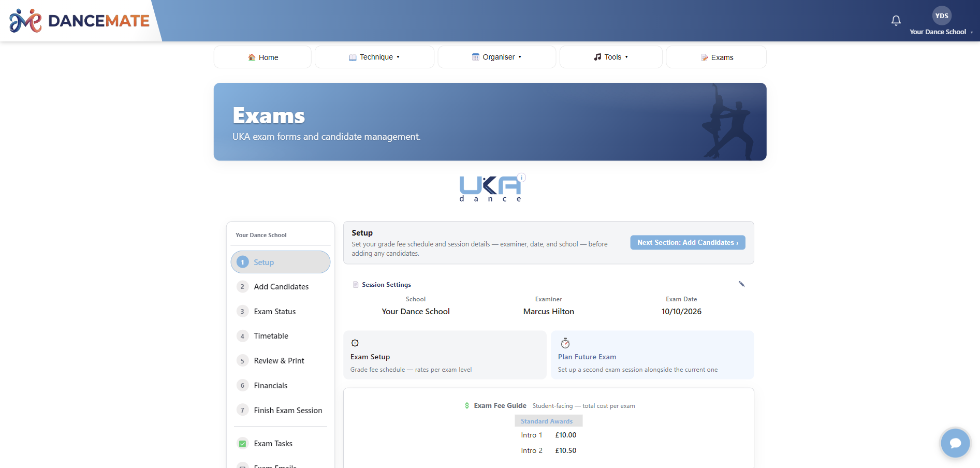Viewport: 980px width, 468px height.
Task: Open the Technique dropdown menu
Action: click(x=374, y=57)
